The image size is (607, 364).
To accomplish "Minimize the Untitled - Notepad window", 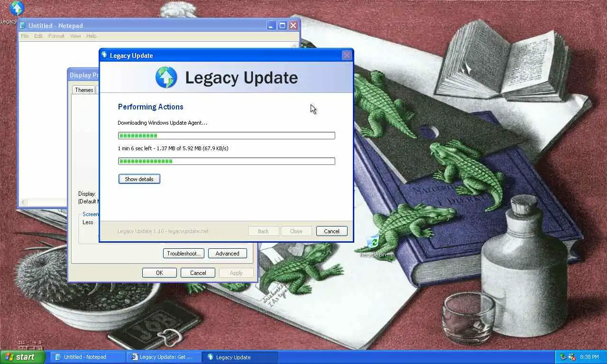I will click(271, 26).
